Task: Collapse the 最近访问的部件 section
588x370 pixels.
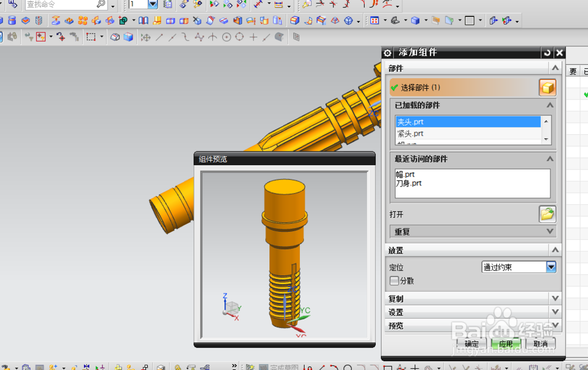Action: 550,159
